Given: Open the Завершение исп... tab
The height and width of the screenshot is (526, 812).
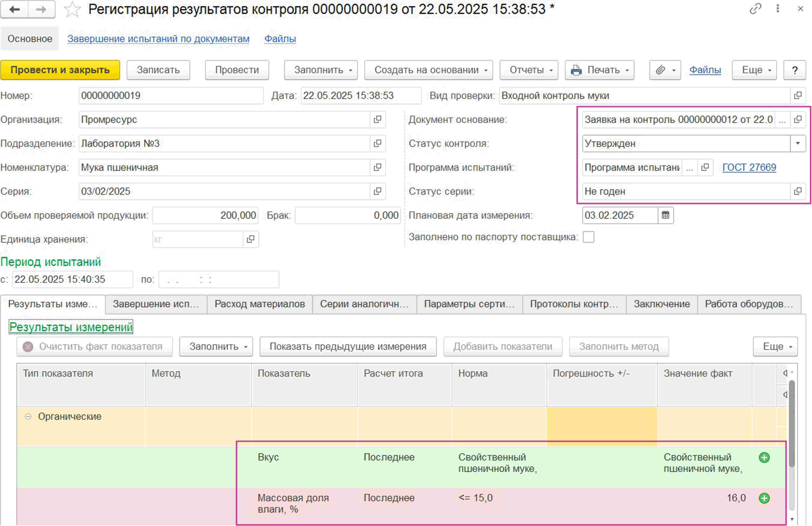Looking at the screenshot, I should click(x=156, y=304).
